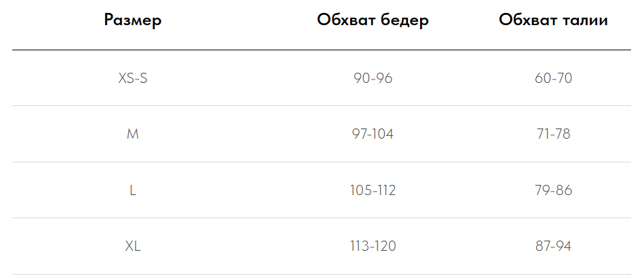Click waist value 60-70
The width and height of the screenshot is (644, 278).
coord(554,78)
